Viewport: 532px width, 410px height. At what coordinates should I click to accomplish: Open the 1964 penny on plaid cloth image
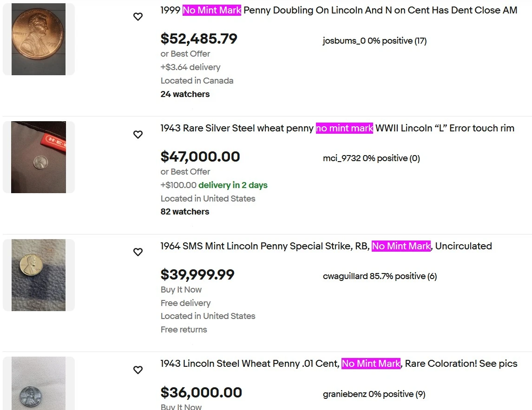[x=39, y=275]
